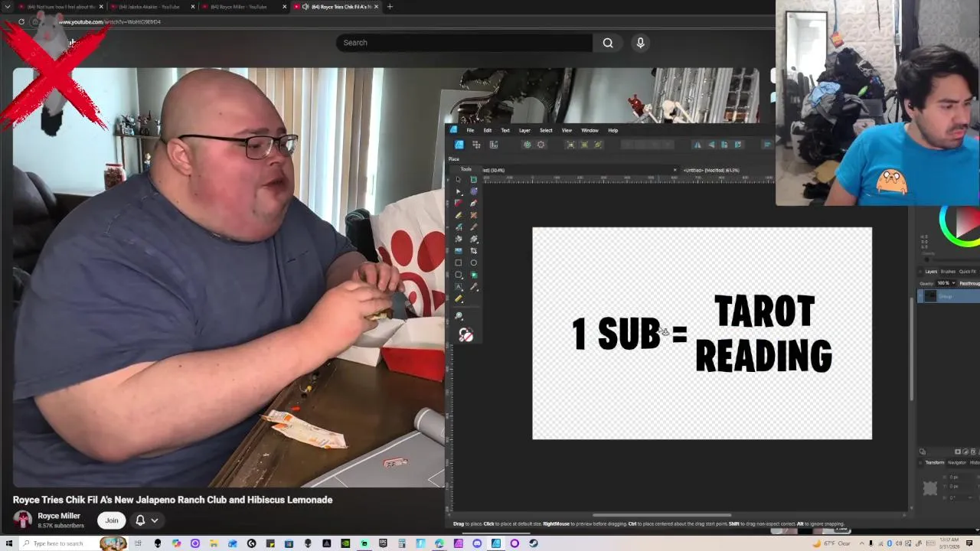Switch to the Layers panel tab
The image size is (980, 551).
(931, 272)
